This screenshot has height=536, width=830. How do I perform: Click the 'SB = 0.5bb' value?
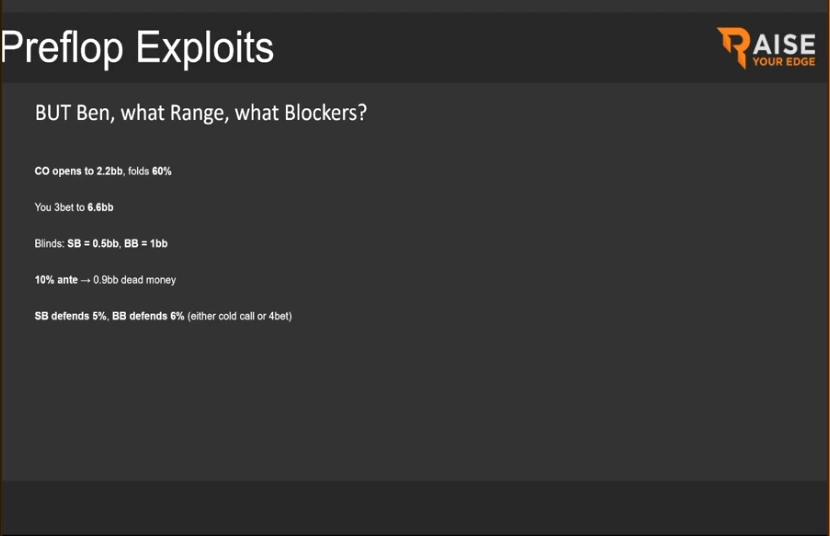pos(93,244)
